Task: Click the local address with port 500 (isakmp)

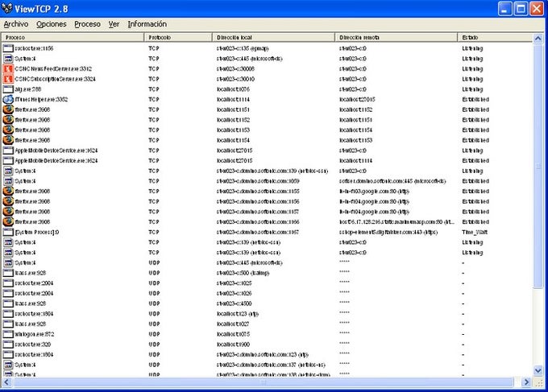Action: (x=243, y=273)
